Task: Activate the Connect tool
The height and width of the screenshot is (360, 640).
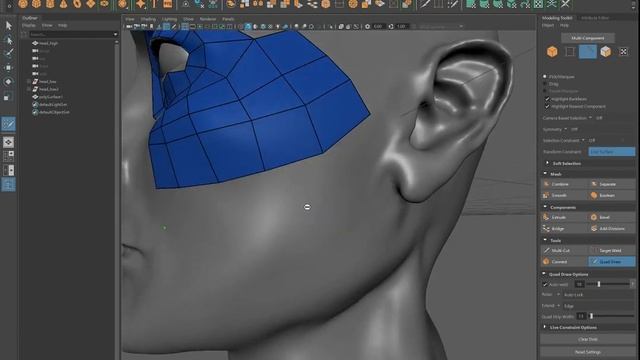Action: 564,262
